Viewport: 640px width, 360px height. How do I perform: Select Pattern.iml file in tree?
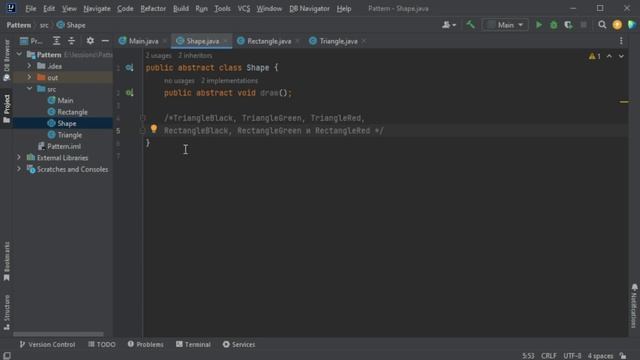point(64,146)
